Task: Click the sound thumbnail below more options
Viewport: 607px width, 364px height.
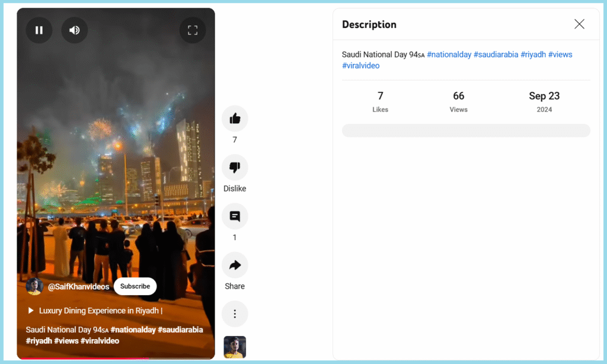Action: [235, 347]
